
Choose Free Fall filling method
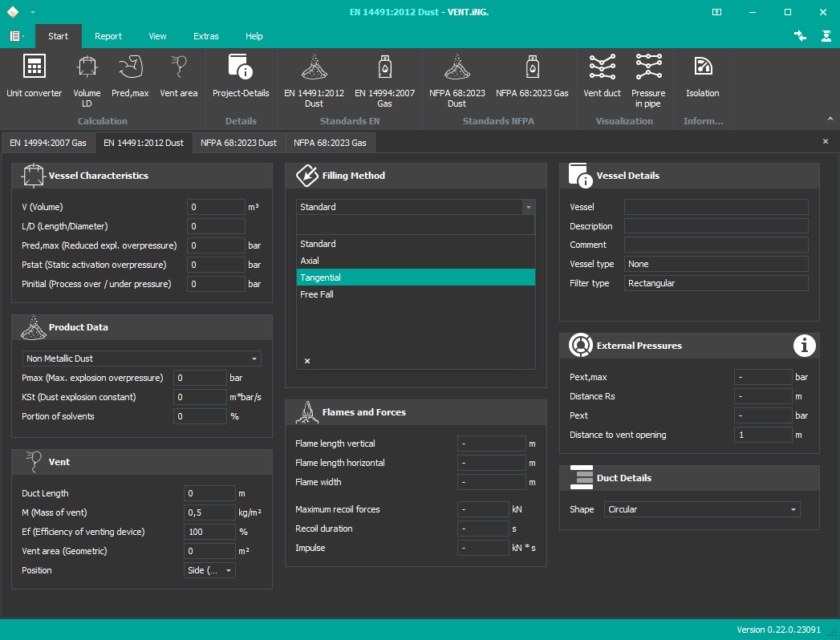(x=317, y=294)
